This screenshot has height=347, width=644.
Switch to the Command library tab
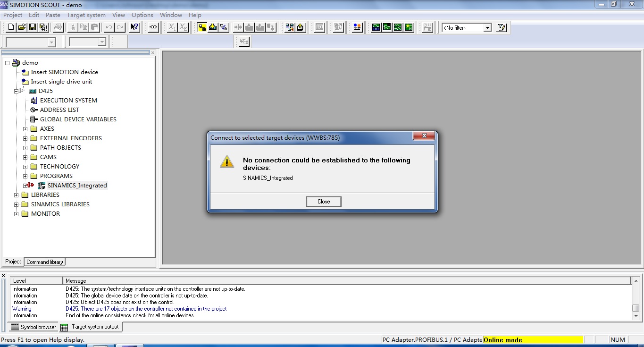[45, 262]
